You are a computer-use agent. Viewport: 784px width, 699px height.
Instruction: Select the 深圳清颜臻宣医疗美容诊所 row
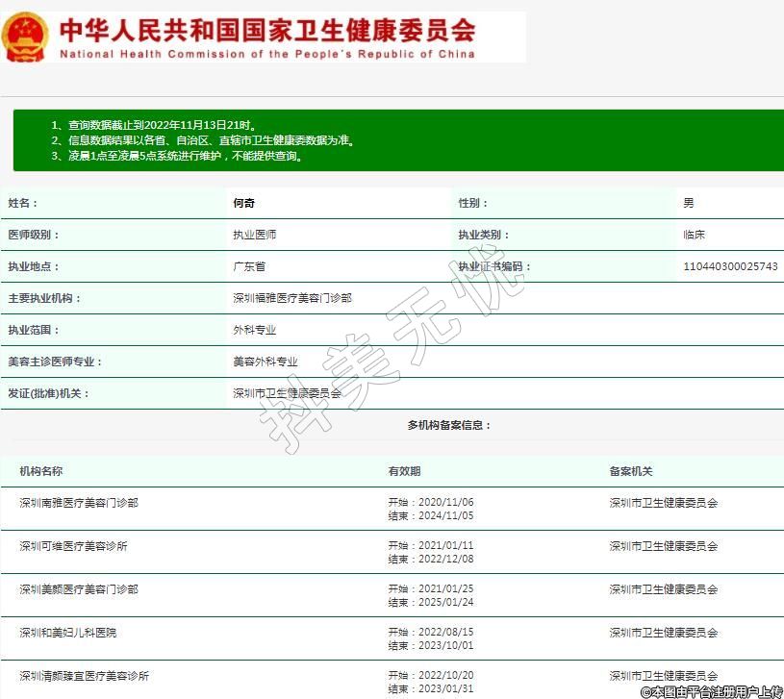(x=85, y=676)
